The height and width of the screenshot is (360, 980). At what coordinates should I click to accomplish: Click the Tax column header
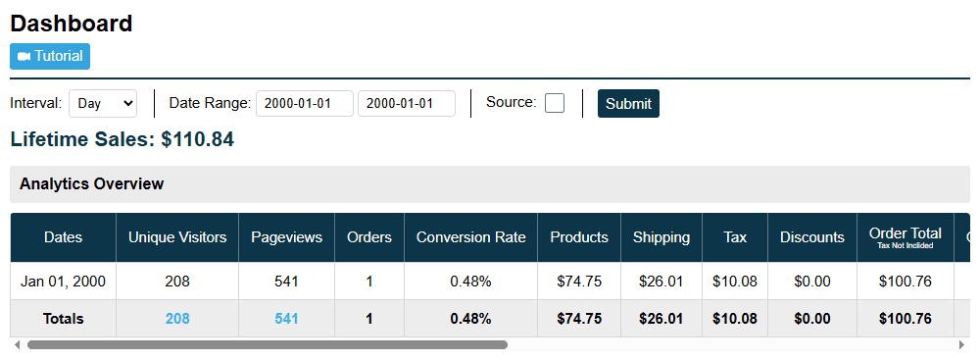pyautogui.click(x=735, y=237)
